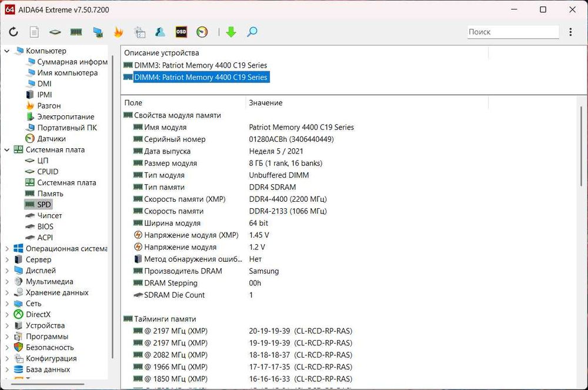Screen dimensions: 588x390
Task: Select DIMM4 Patriot Memory device row
Action: click(196, 77)
